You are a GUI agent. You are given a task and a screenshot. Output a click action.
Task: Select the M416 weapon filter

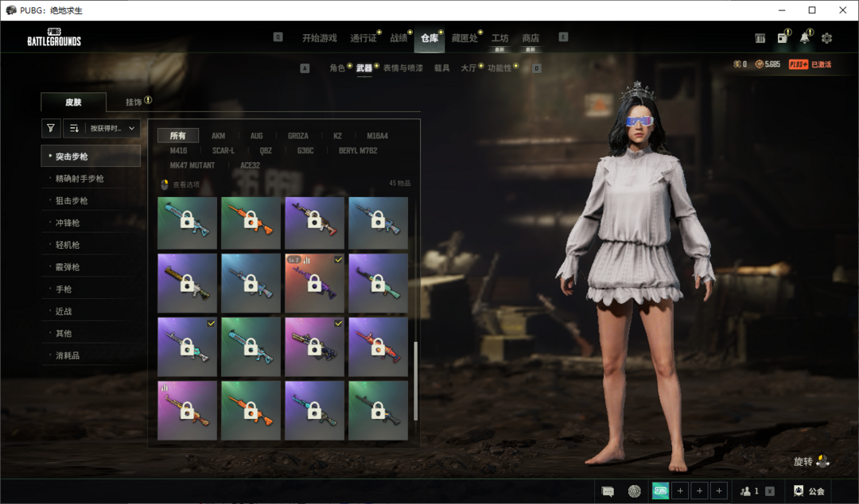tap(178, 150)
